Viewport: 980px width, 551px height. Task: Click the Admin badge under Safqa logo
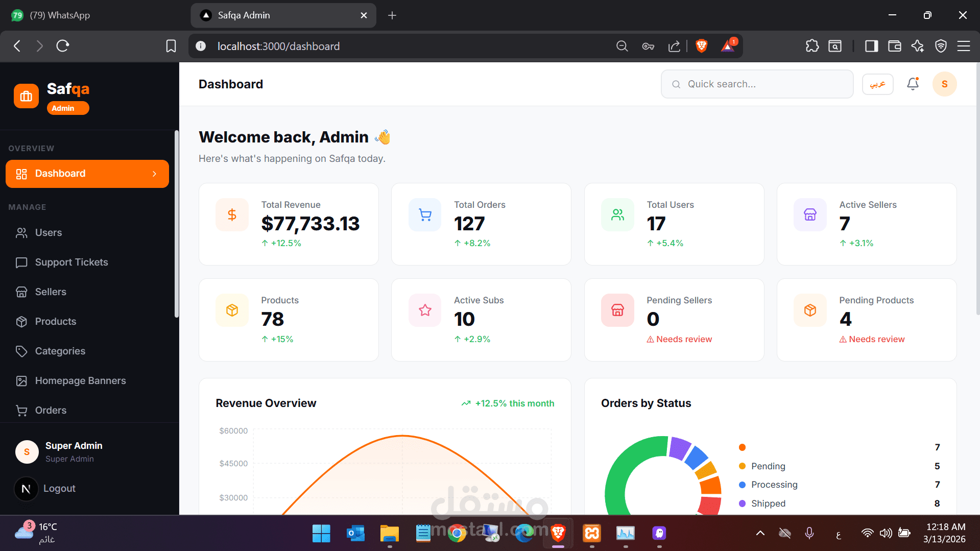68,108
